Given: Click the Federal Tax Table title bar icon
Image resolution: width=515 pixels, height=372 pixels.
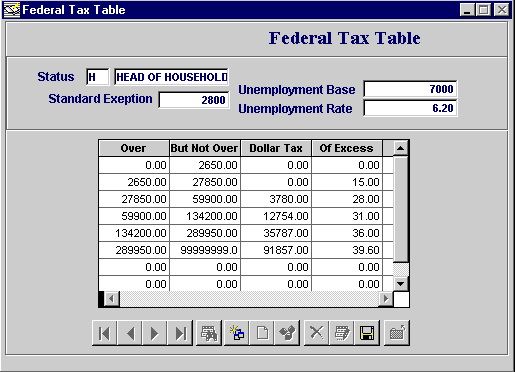Looking at the screenshot, I should [x=12, y=10].
